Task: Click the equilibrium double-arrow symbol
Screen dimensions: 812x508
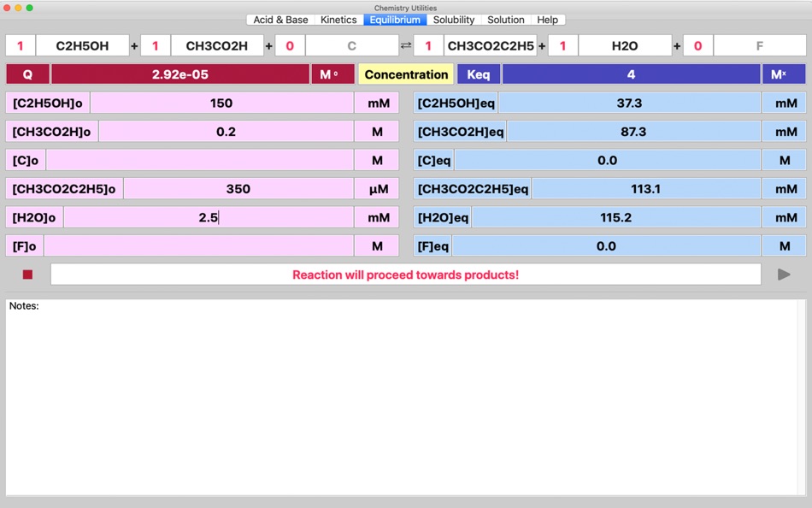Action: (406, 45)
